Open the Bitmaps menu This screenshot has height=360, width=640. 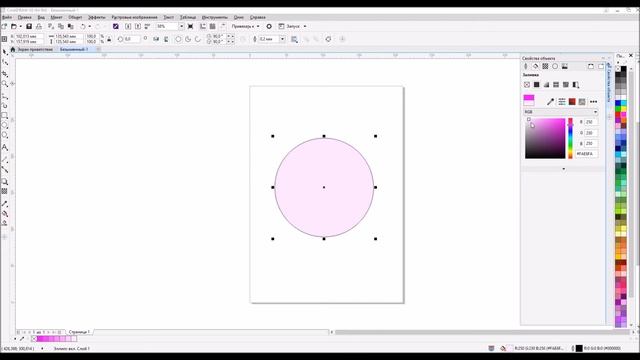click(134, 17)
